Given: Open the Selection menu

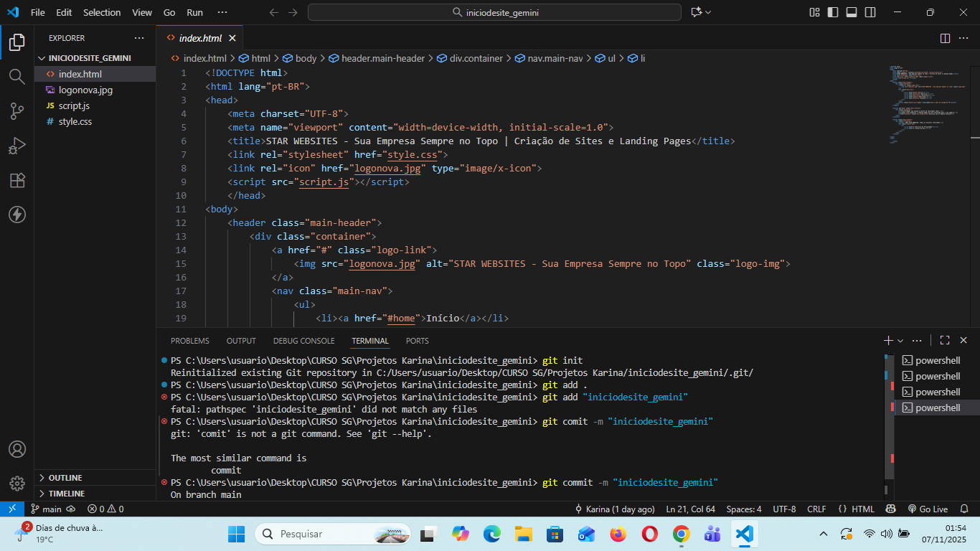Looking at the screenshot, I should (x=102, y=12).
